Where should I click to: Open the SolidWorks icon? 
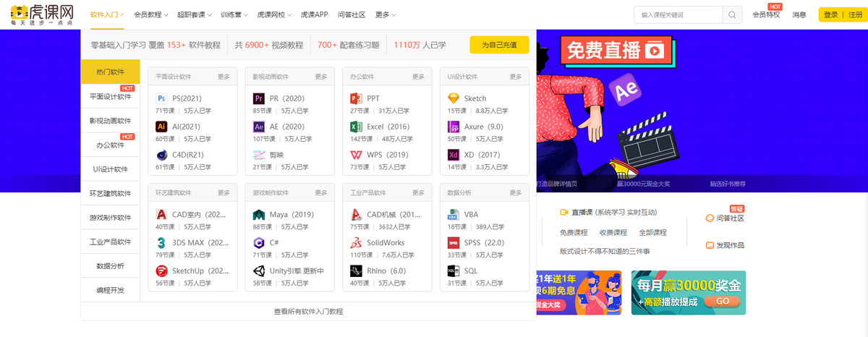[355, 243]
